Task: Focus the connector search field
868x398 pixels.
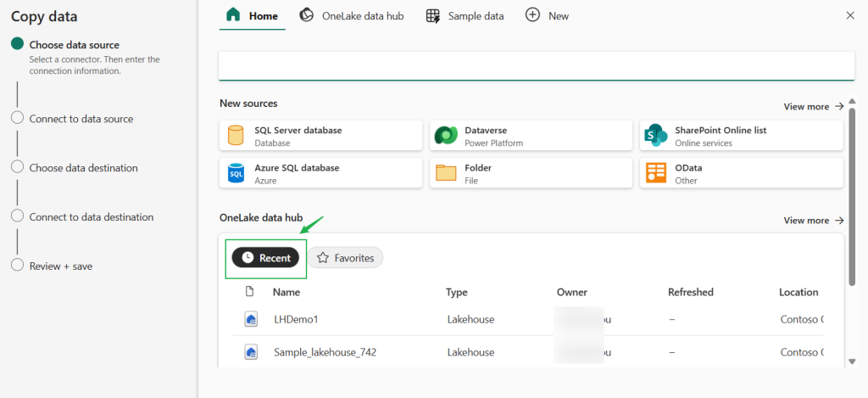Action: coord(537,66)
